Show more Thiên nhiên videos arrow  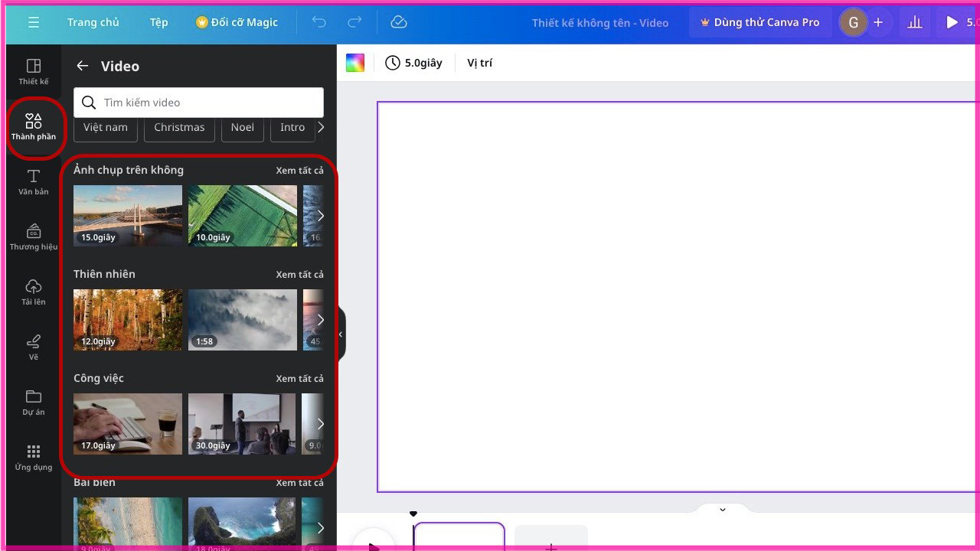[321, 320]
